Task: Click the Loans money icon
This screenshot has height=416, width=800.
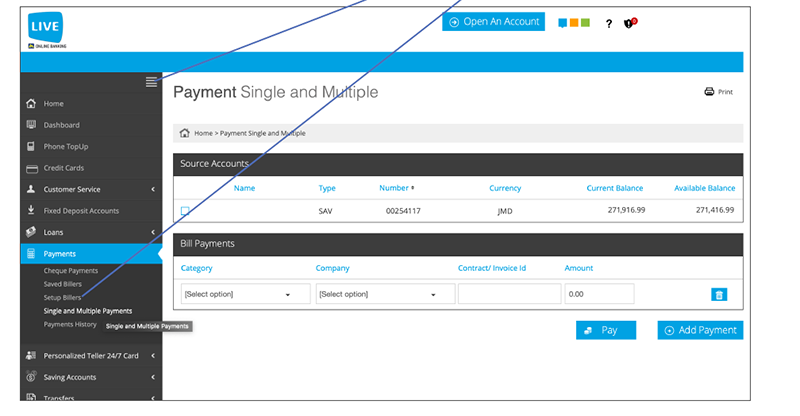Action: pyautogui.click(x=31, y=232)
